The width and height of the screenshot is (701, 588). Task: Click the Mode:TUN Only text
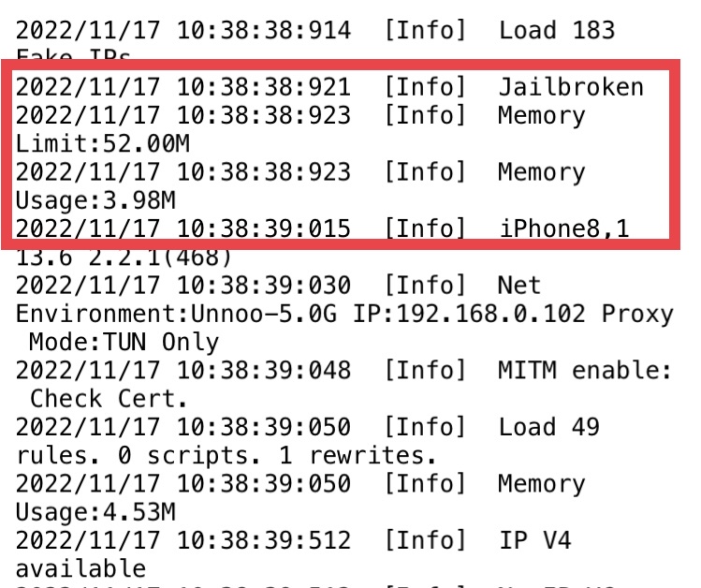[x=110, y=342]
